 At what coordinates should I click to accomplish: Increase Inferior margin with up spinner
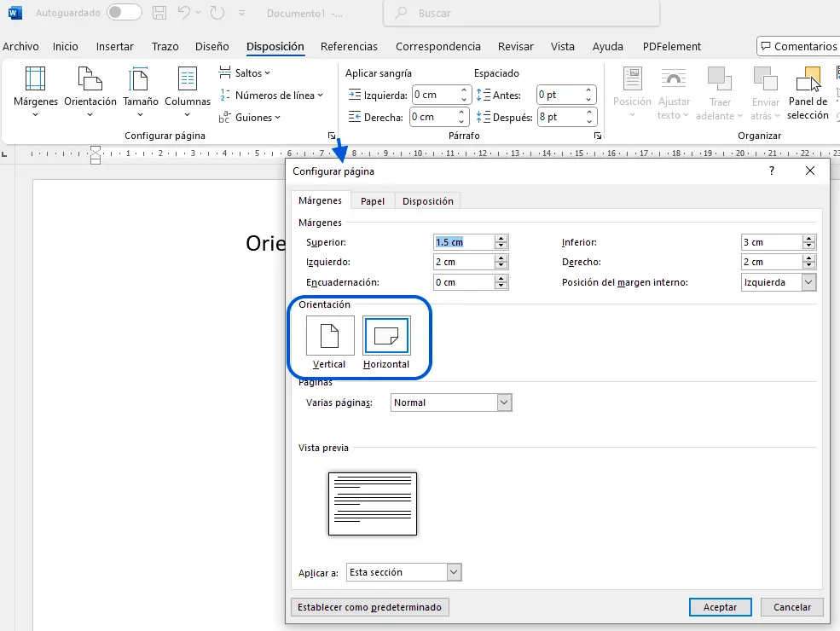pyautogui.click(x=809, y=239)
